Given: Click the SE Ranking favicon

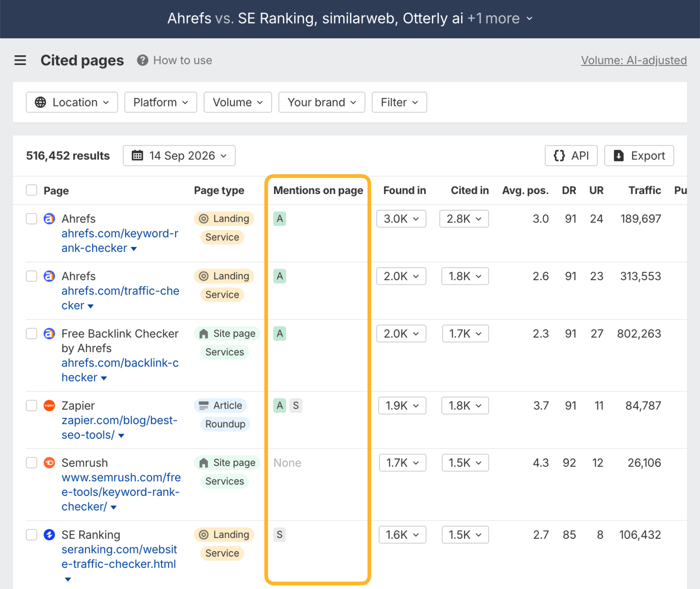Looking at the screenshot, I should (x=49, y=535).
